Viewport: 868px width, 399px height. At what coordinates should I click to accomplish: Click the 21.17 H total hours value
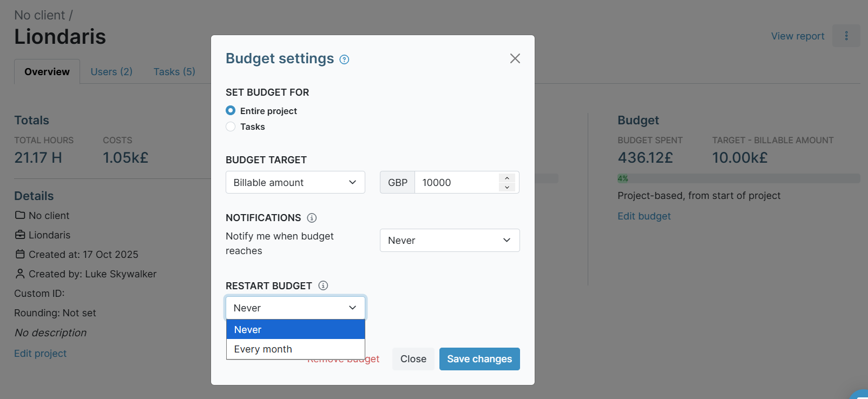[38, 157]
